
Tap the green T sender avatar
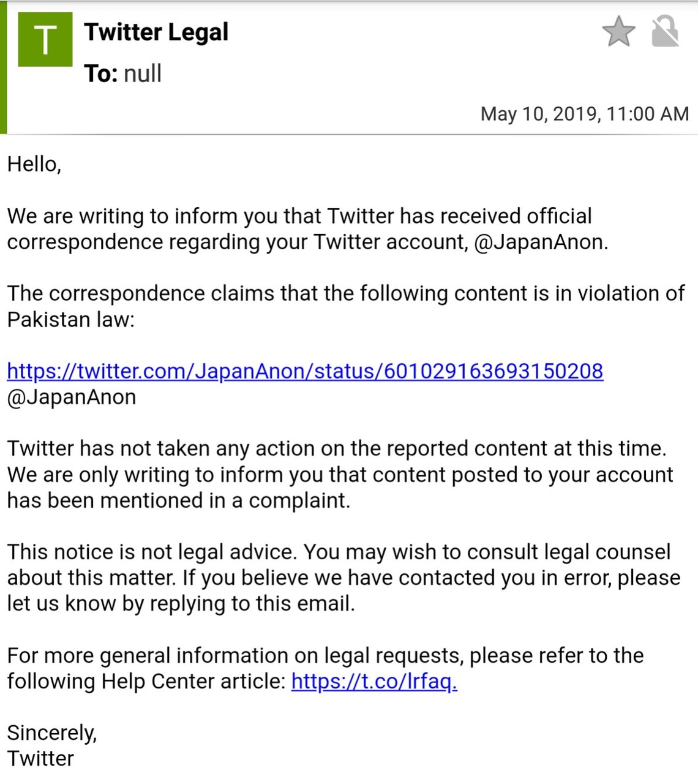pyautogui.click(x=45, y=40)
